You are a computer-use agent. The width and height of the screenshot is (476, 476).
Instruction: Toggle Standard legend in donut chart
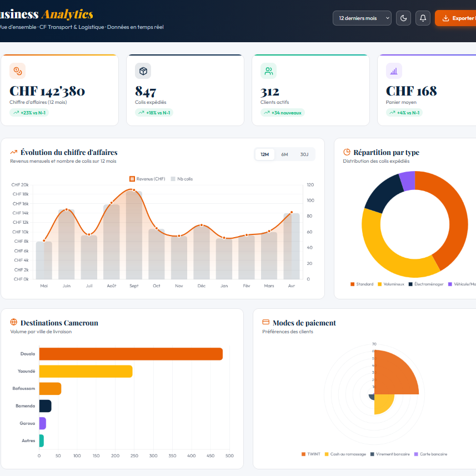(362, 284)
